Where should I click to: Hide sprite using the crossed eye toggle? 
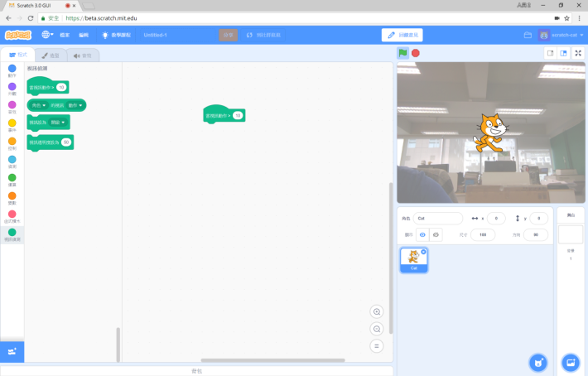click(436, 234)
